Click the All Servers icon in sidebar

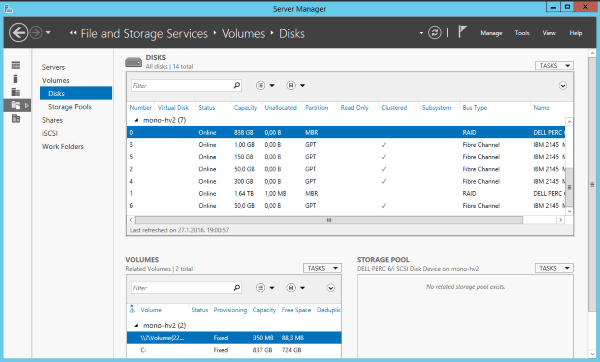point(16,92)
